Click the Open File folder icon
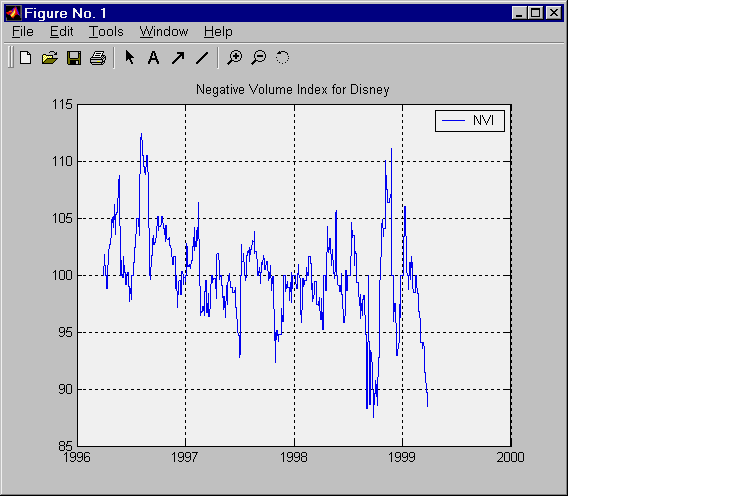 (50, 58)
